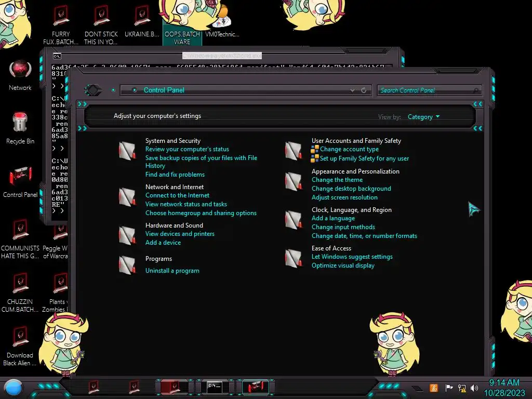
Task: Click the Start orb button
Action: 14,388
